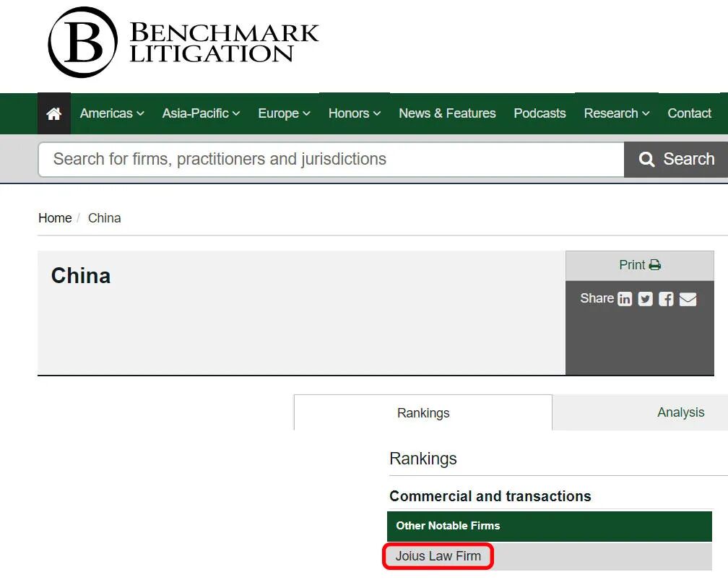This screenshot has height=585, width=728.
Task: Share the page by email
Action: (688, 299)
